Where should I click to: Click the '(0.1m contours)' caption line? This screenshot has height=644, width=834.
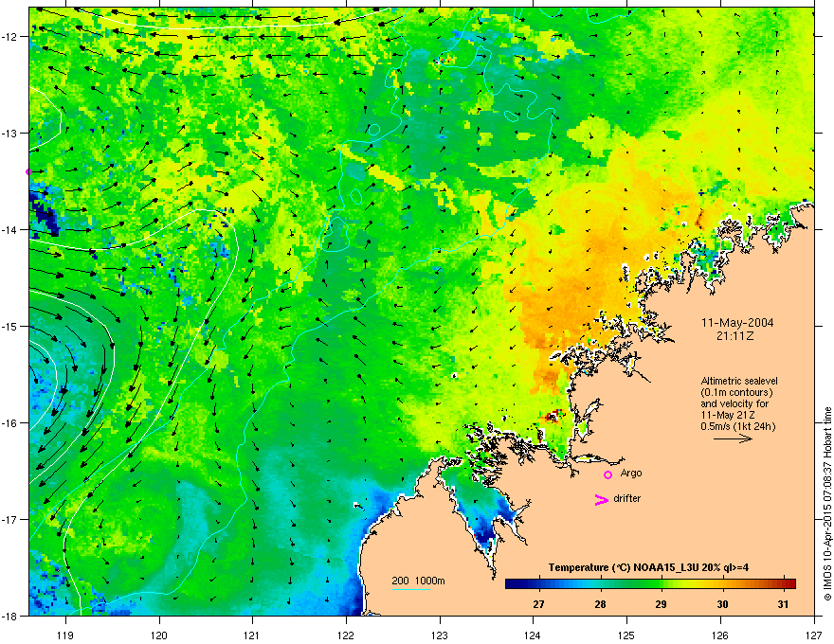pos(736,392)
